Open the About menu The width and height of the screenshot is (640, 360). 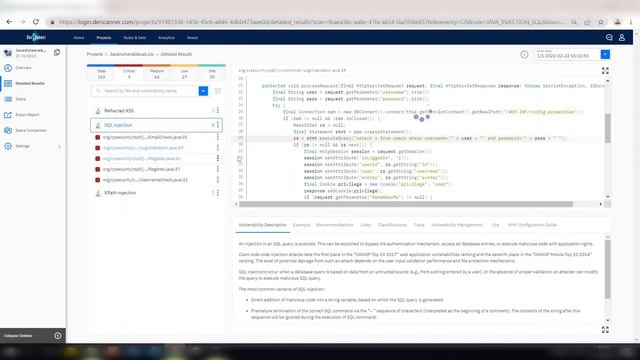pos(192,38)
